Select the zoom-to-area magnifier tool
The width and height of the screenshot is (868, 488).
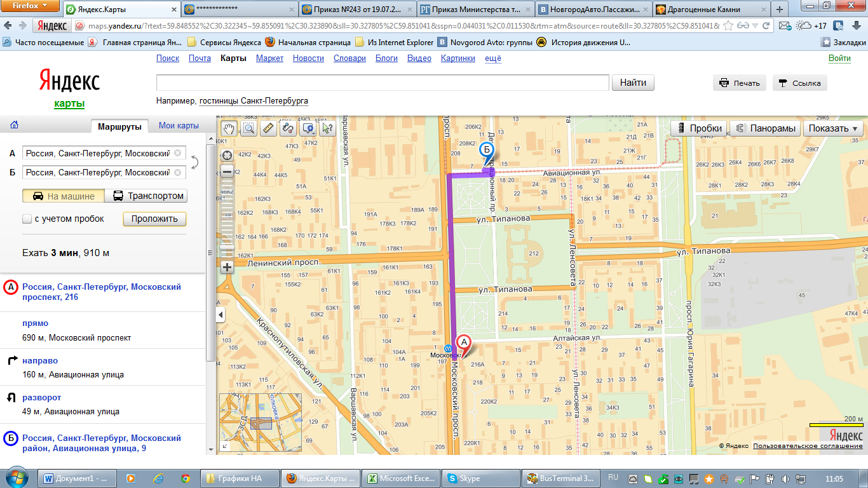[248, 128]
